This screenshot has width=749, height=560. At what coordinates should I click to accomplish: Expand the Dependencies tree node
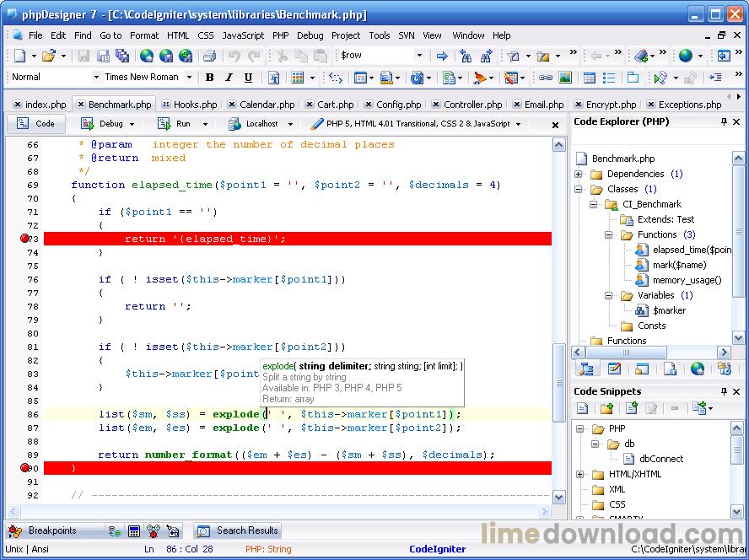pyautogui.click(x=579, y=174)
